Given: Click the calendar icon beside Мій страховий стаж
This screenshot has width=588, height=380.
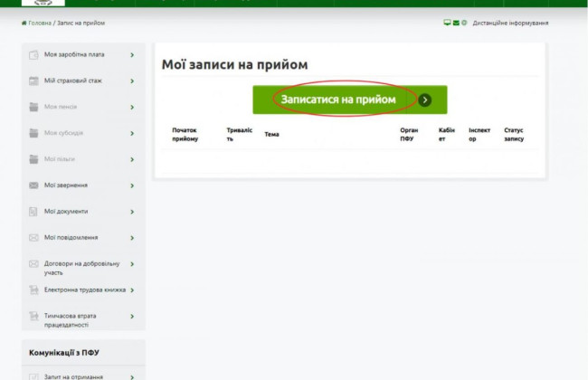Looking at the screenshot, I should 33,81.
